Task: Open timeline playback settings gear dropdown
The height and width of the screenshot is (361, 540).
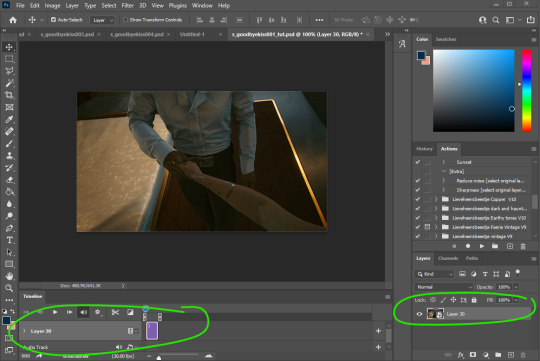Action: [98, 312]
